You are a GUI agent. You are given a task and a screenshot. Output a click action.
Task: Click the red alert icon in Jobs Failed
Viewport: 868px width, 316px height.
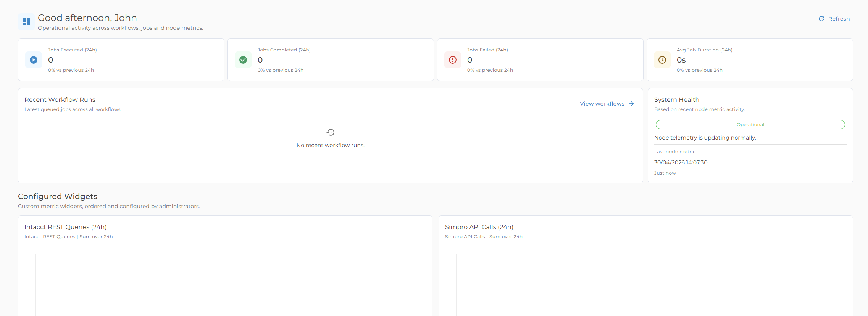click(x=453, y=60)
